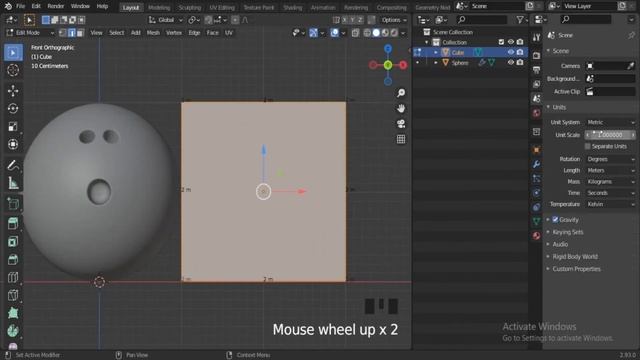Toggle X-ray display
Screen dimensions: 640x360
pyautogui.click(x=356, y=33)
